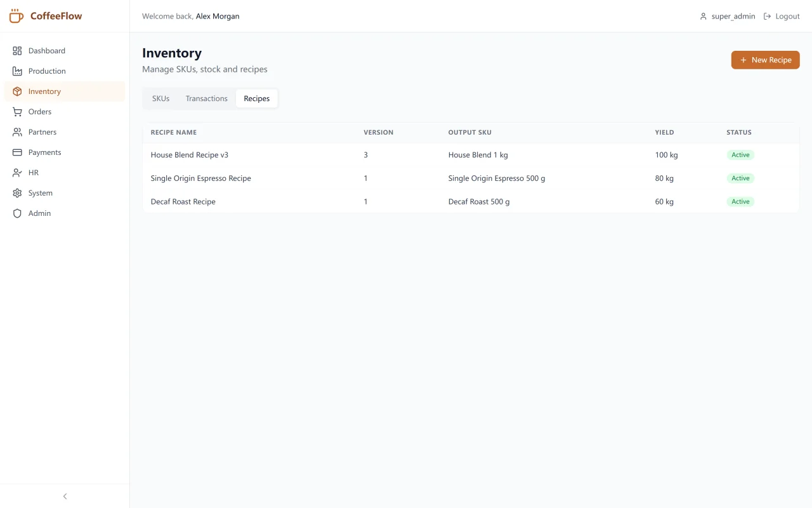This screenshot has height=508, width=812.
Task: Navigate to Partners in sidebar
Action: pos(65,132)
